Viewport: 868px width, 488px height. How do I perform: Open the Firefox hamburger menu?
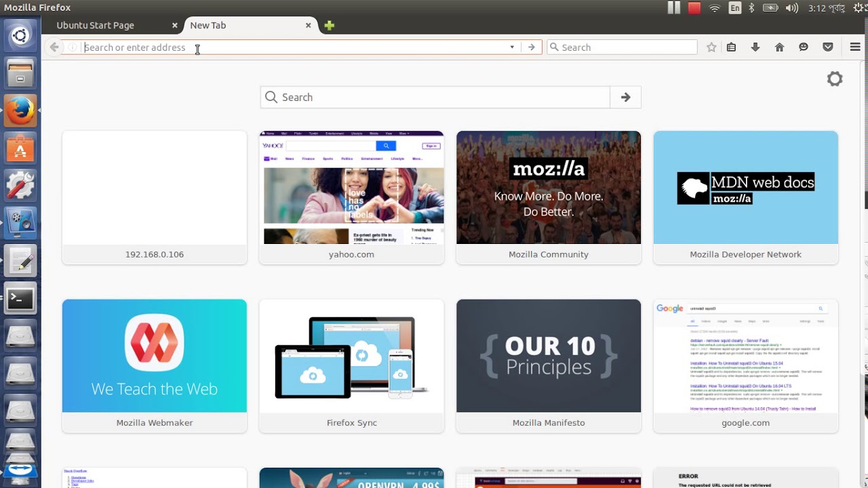pos(855,47)
